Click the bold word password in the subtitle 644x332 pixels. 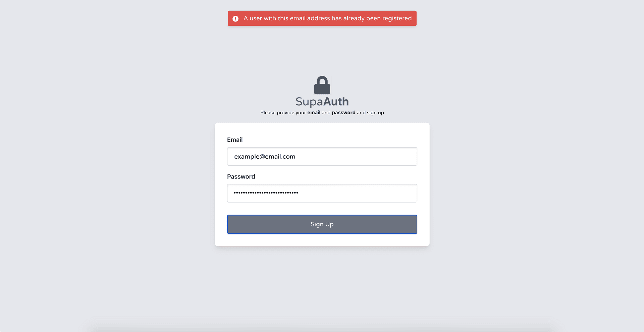pos(343,113)
